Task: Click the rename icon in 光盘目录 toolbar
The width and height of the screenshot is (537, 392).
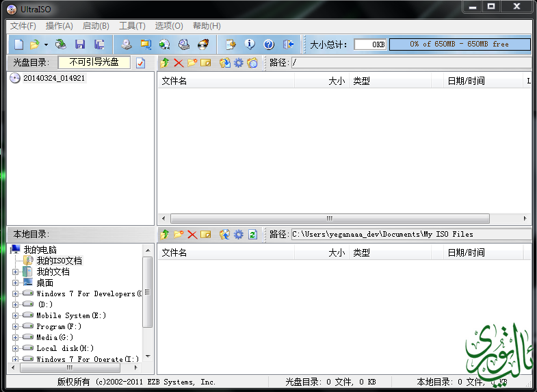Action: click(x=205, y=63)
